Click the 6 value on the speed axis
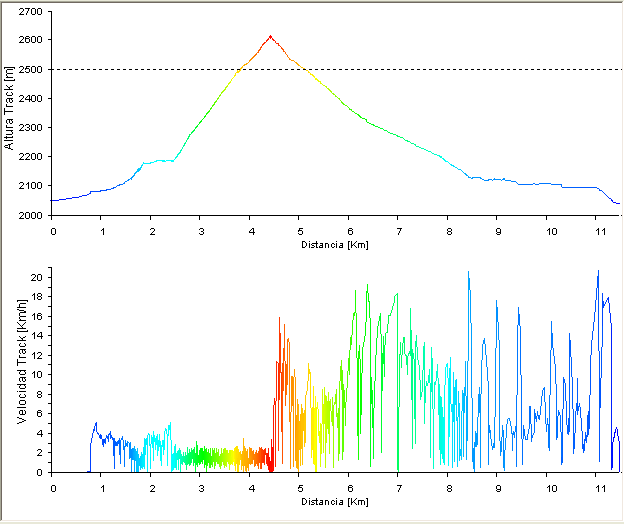This screenshot has height=524, width=624. pyautogui.click(x=39, y=414)
